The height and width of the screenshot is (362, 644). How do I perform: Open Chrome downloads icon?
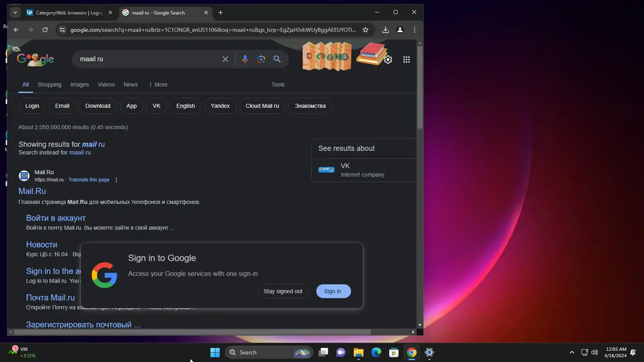[x=386, y=30]
